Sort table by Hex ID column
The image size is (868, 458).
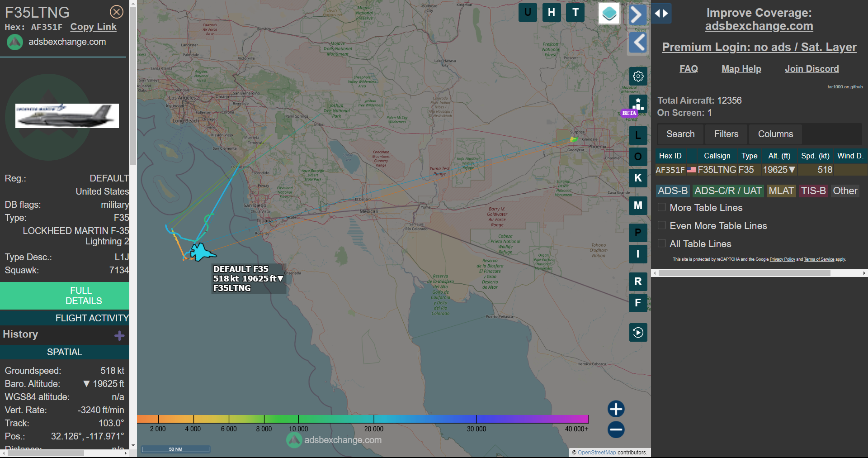pyautogui.click(x=670, y=156)
